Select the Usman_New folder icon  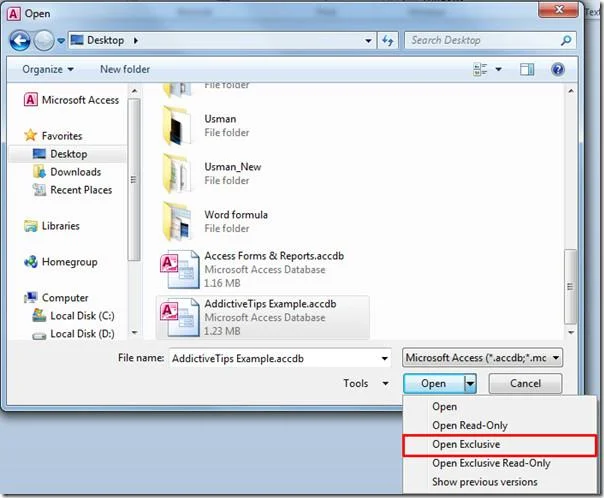point(177,173)
